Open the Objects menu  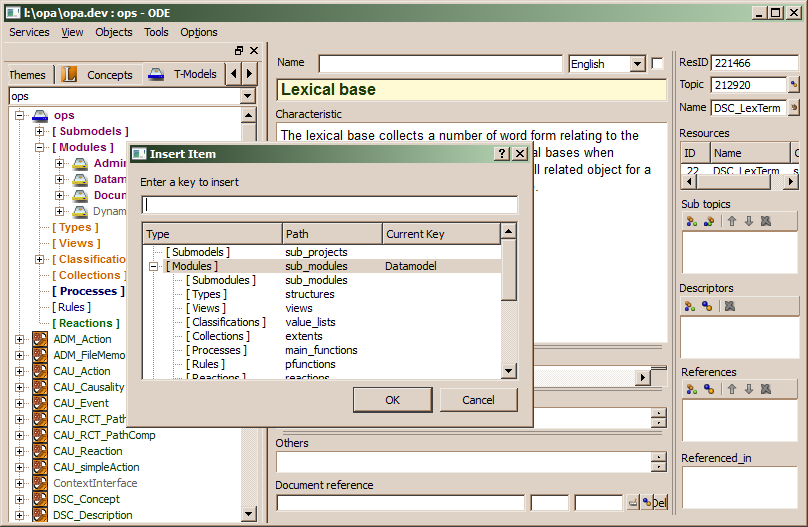click(113, 32)
